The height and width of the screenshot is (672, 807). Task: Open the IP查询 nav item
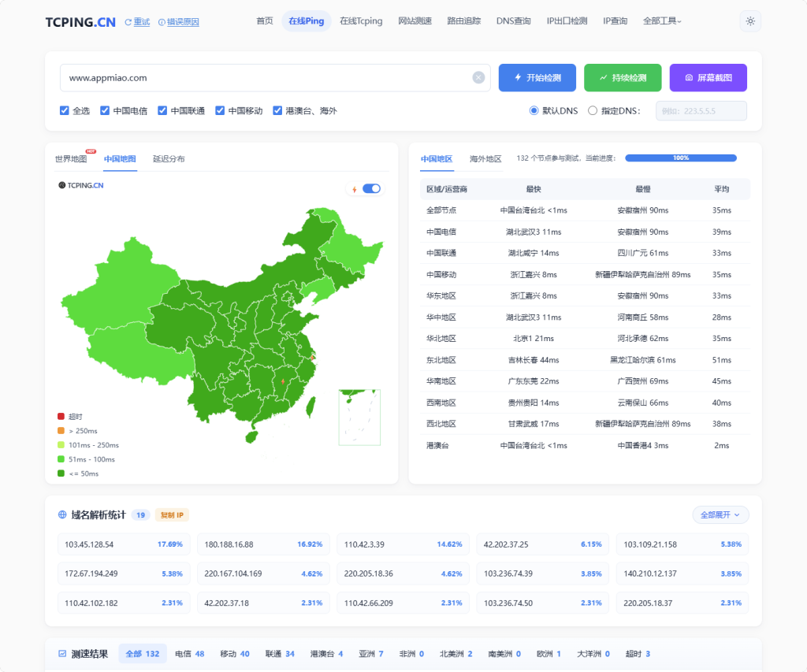[x=615, y=21]
